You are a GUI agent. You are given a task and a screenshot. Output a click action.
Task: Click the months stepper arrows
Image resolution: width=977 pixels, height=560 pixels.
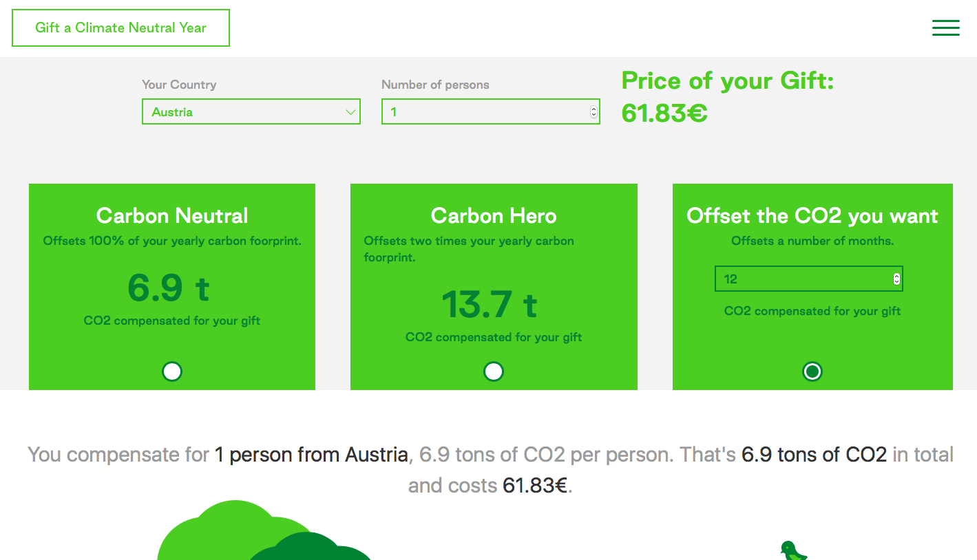(x=896, y=279)
